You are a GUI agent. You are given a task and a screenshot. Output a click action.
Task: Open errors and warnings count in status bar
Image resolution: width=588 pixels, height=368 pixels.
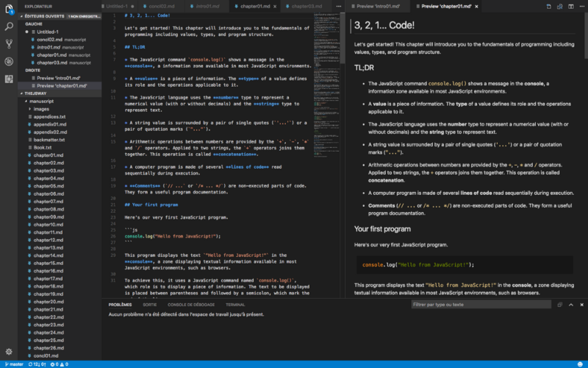[60, 364]
